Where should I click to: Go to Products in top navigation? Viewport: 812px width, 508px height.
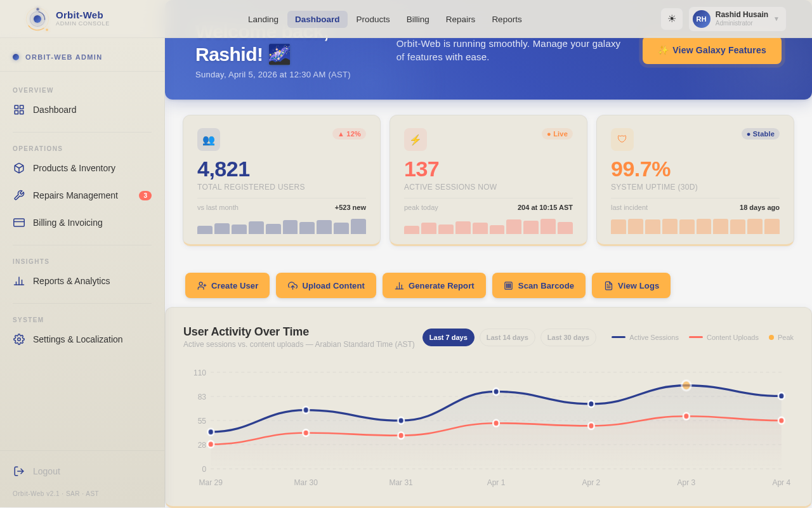pyautogui.click(x=373, y=19)
